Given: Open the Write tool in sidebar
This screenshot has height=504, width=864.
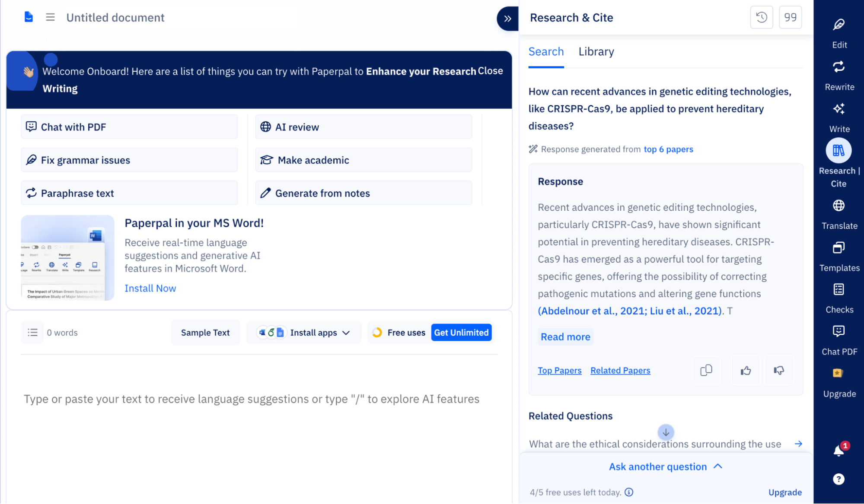Looking at the screenshot, I should pos(839,117).
